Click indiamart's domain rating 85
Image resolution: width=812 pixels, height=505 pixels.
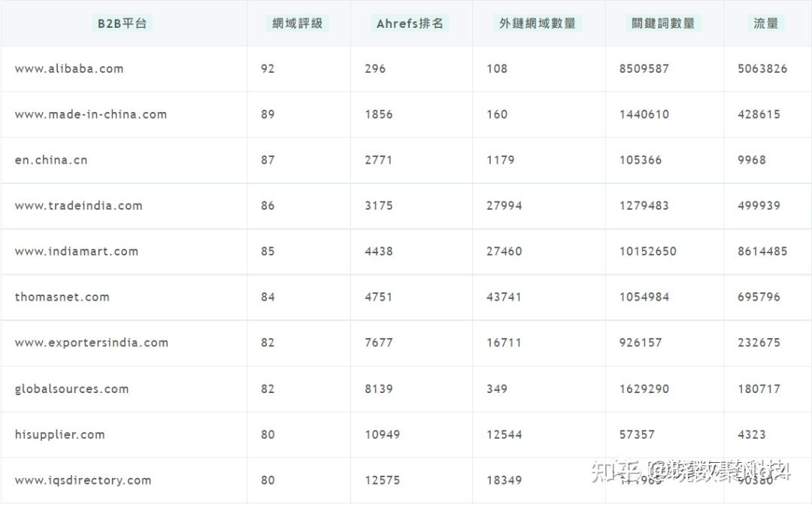pos(268,251)
